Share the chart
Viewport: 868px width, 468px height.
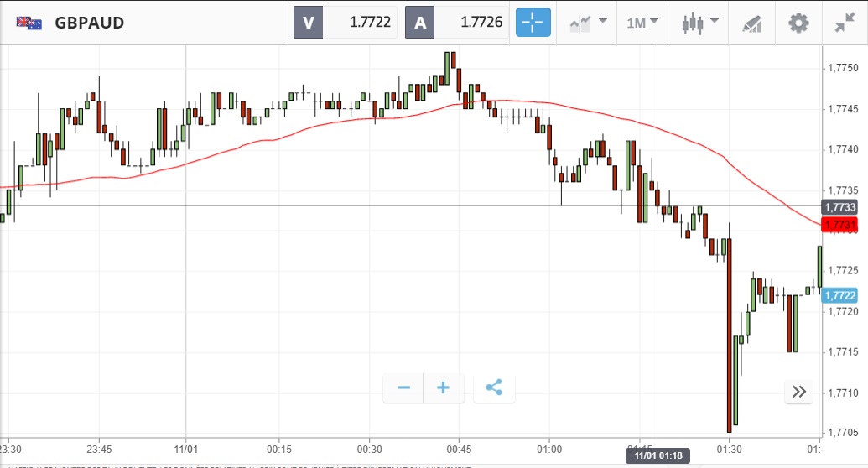point(494,387)
